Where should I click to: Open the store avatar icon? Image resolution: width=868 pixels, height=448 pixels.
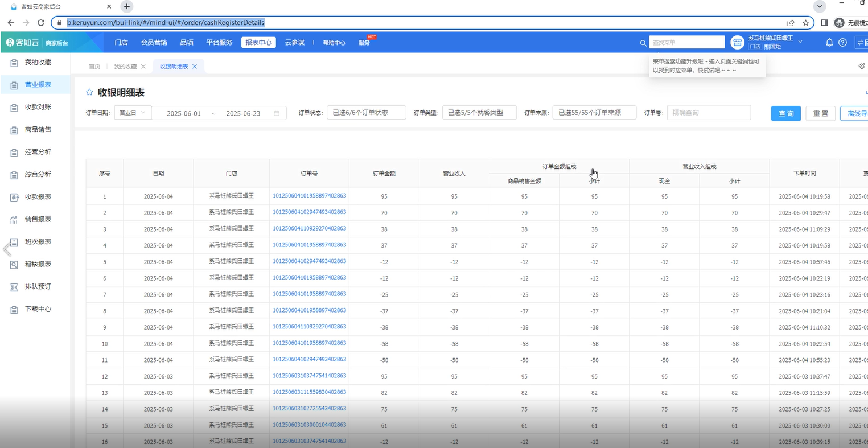pos(737,42)
